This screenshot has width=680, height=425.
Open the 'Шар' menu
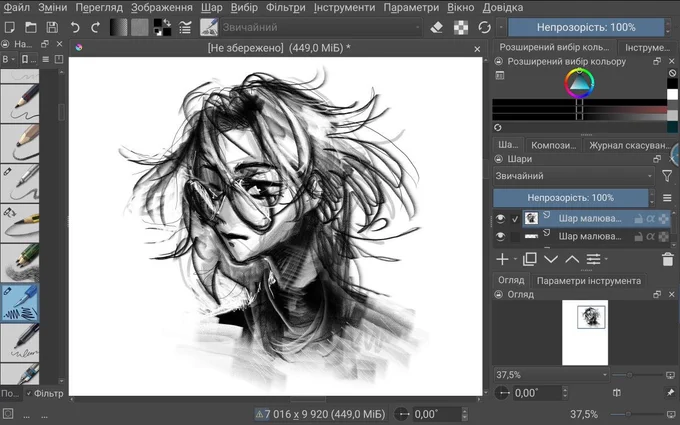click(212, 7)
